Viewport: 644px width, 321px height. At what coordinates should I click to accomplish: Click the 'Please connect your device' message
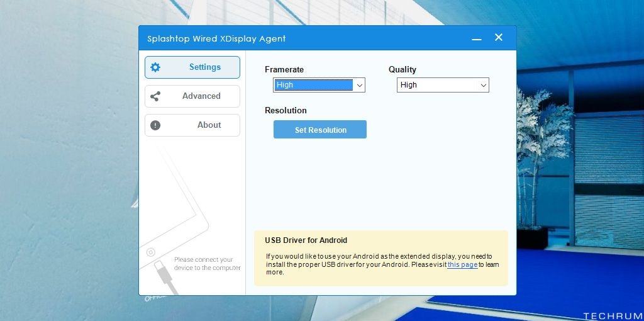pyautogui.click(x=207, y=264)
